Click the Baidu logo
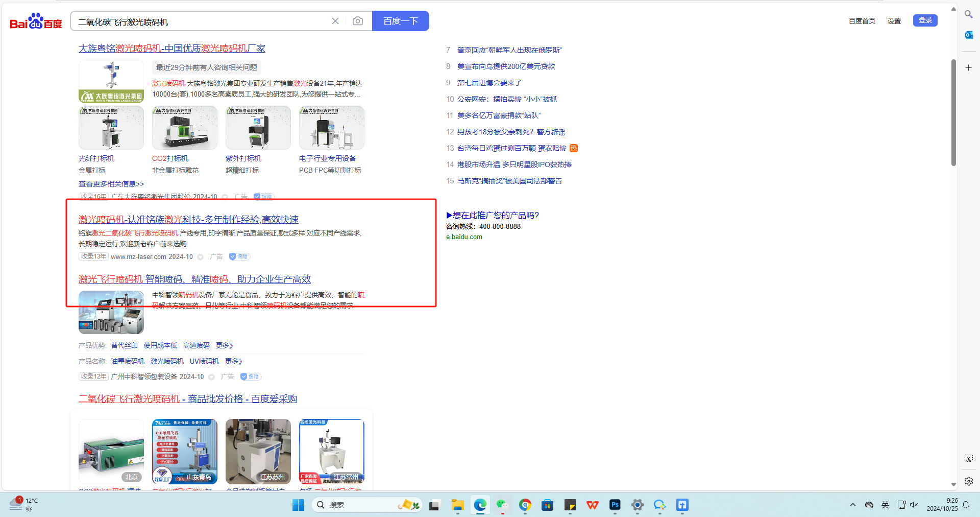Screen dimensions: 980x517 [x=36, y=21]
